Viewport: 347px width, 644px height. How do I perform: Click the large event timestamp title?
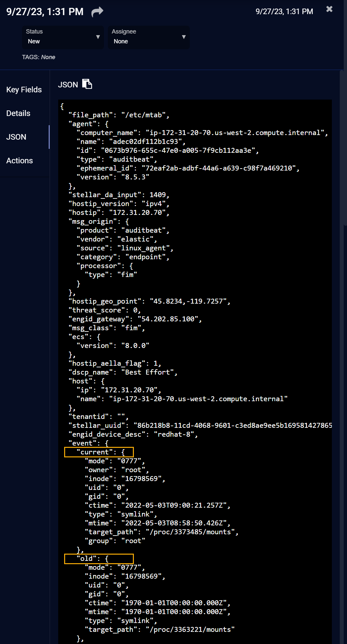click(45, 12)
